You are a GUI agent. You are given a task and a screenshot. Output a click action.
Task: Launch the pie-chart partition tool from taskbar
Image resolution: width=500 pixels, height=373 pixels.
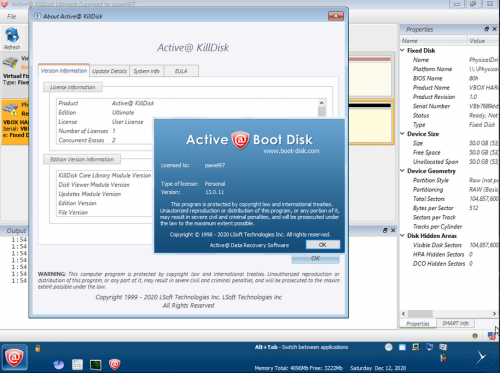point(59,364)
